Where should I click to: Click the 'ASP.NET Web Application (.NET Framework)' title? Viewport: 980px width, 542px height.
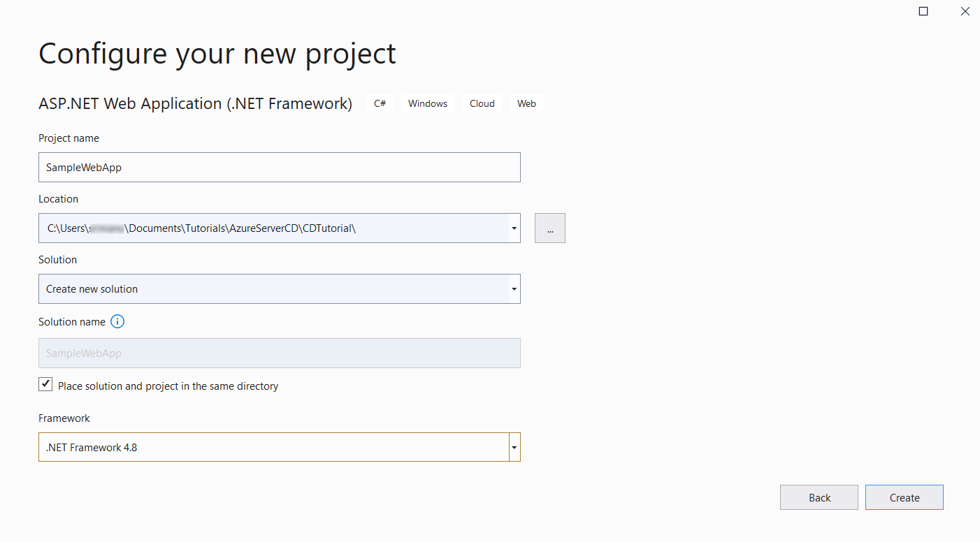196,103
